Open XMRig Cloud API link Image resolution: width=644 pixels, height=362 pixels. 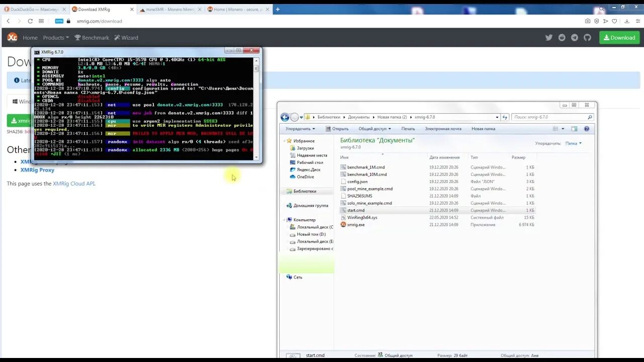pyautogui.click(x=73, y=184)
